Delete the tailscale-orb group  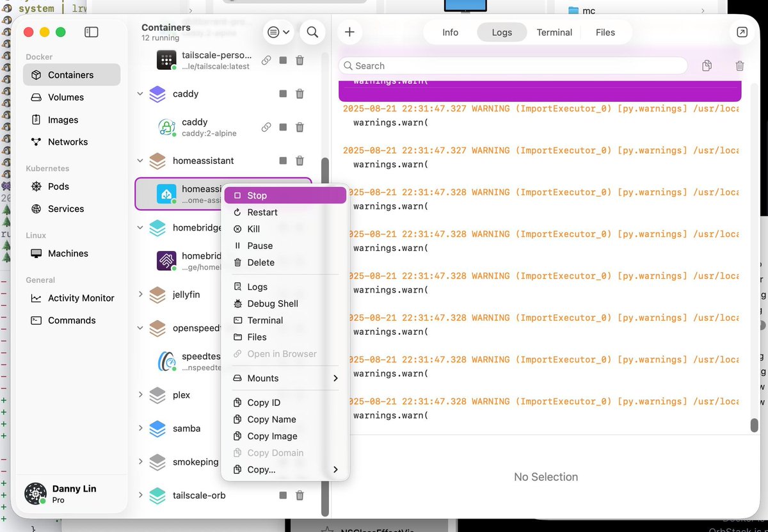300,495
